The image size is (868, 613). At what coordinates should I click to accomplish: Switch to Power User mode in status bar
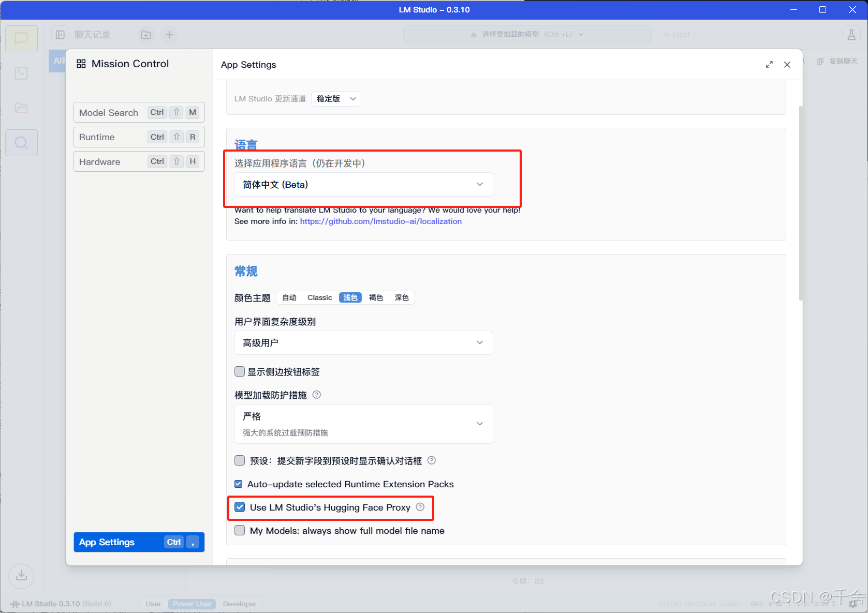tap(192, 604)
